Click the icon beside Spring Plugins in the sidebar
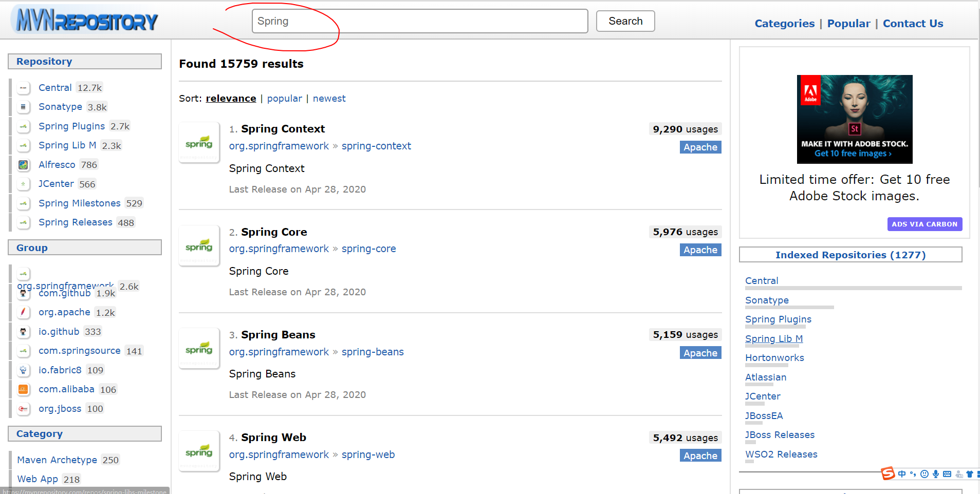The image size is (980, 494). (x=23, y=126)
